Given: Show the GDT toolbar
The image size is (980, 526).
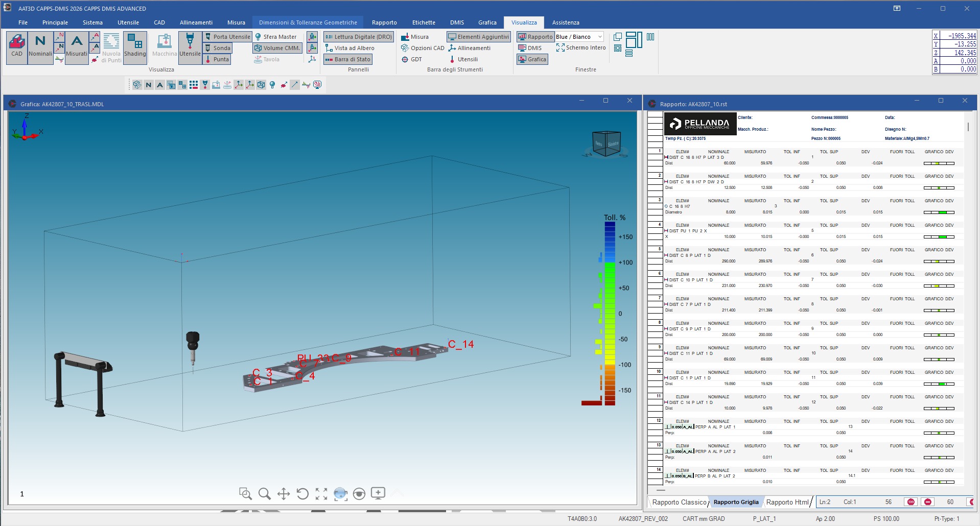Looking at the screenshot, I should click(412, 59).
